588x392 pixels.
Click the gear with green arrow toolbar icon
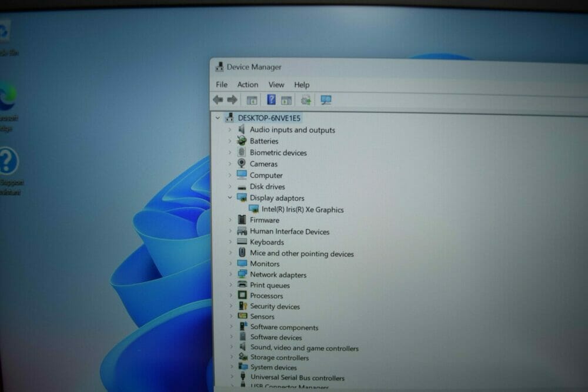[306, 100]
